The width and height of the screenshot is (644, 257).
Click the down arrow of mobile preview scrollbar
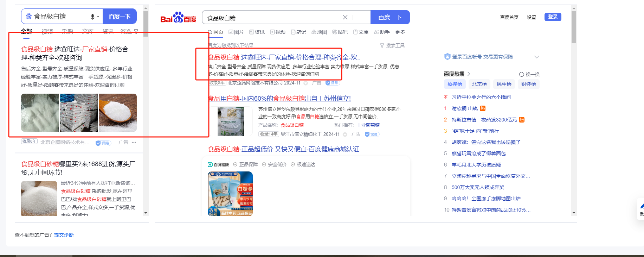[x=146, y=213]
